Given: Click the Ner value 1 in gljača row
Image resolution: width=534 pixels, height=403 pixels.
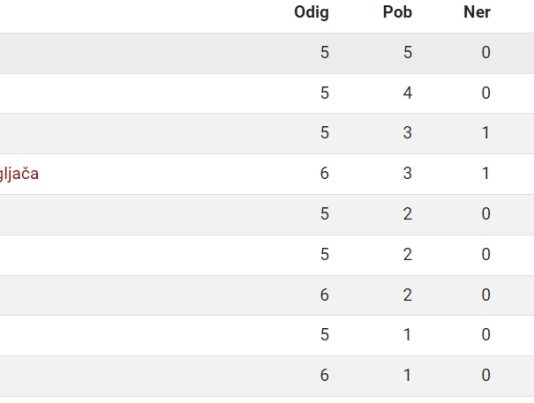Looking at the screenshot, I should [x=486, y=173].
